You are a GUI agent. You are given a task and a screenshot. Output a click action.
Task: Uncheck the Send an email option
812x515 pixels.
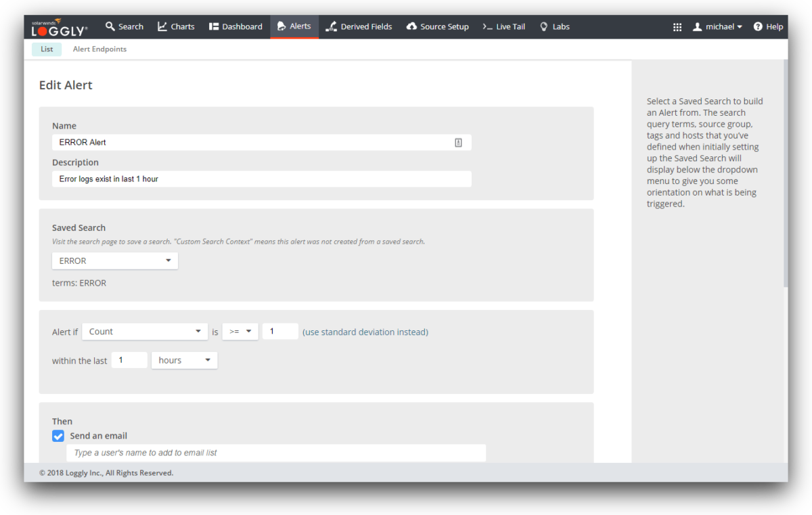pyautogui.click(x=58, y=436)
